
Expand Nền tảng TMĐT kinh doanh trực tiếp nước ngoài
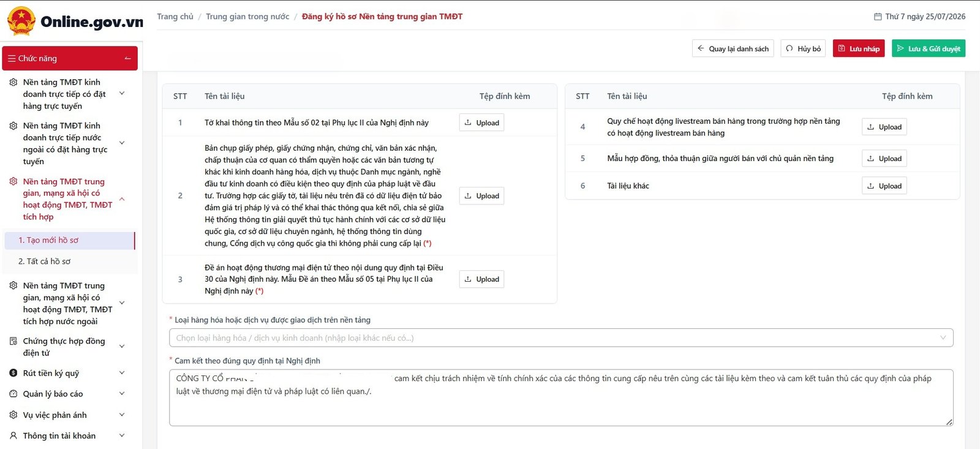click(122, 143)
